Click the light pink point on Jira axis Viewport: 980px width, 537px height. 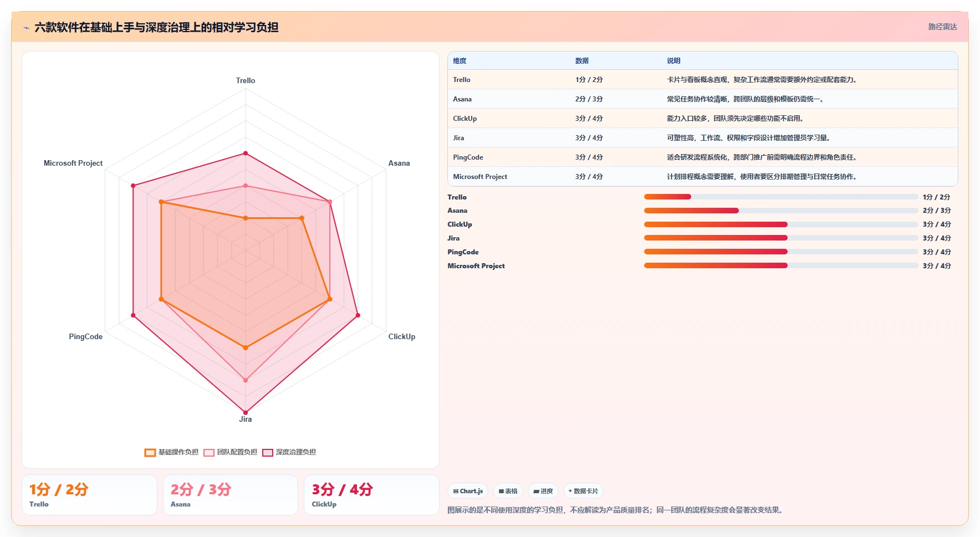(246, 380)
